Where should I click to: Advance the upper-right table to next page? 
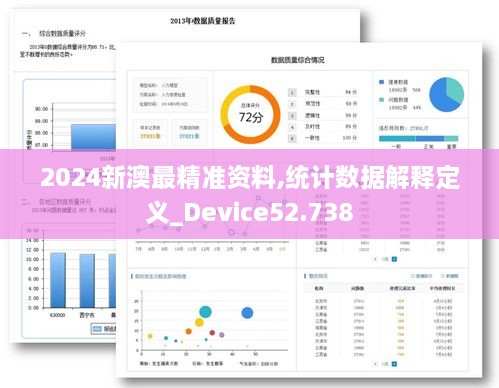pos(394,259)
